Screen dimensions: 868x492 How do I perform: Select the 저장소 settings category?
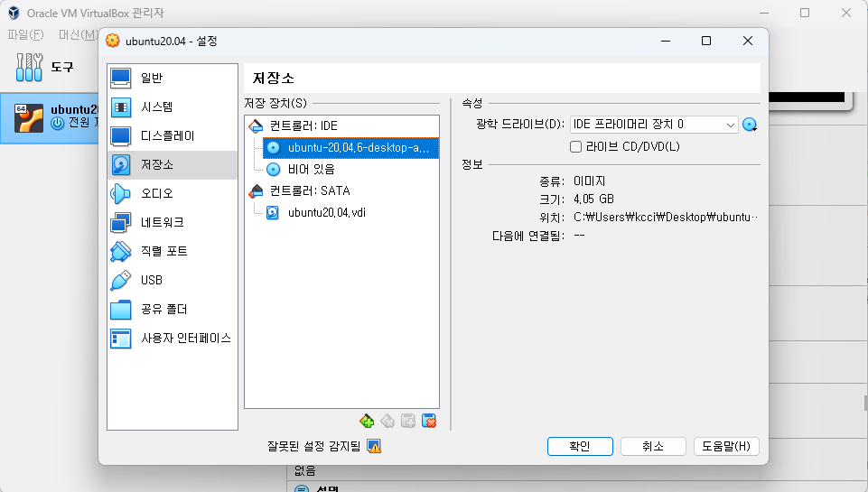click(x=173, y=164)
